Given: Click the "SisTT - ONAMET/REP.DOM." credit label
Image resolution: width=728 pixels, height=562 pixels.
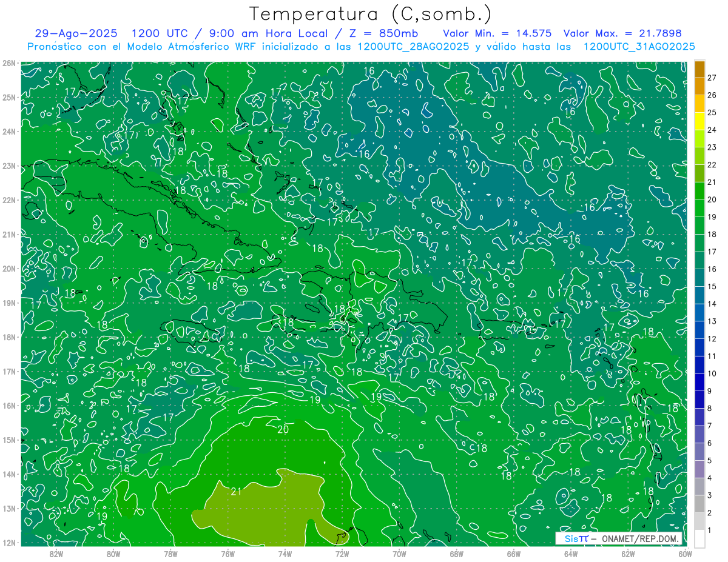Looking at the screenshot, I should pyautogui.click(x=619, y=538).
